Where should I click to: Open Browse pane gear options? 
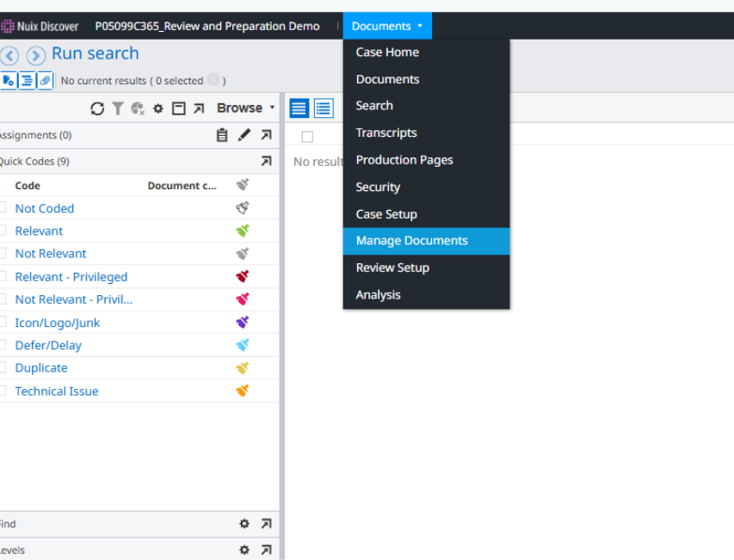tap(158, 108)
